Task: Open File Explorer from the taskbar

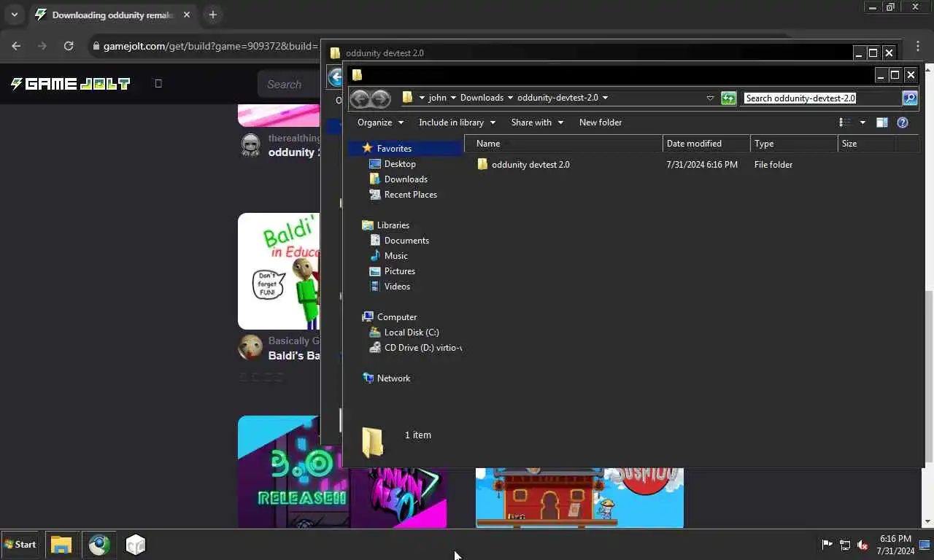Action: point(61,544)
